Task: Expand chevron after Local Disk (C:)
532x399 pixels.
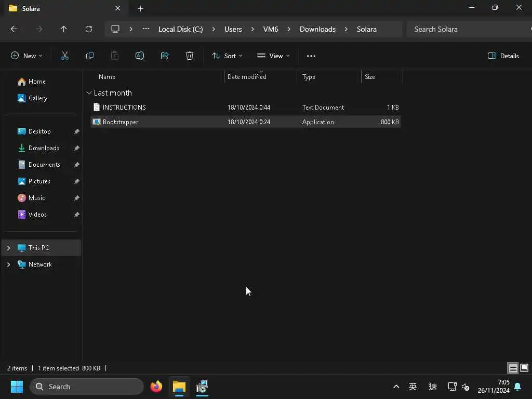Action: [214, 29]
